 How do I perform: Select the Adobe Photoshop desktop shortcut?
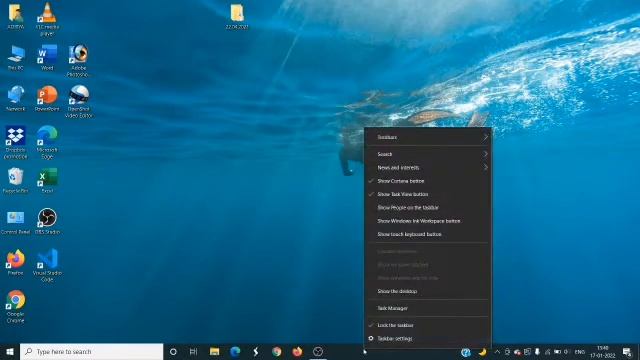tap(78, 61)
